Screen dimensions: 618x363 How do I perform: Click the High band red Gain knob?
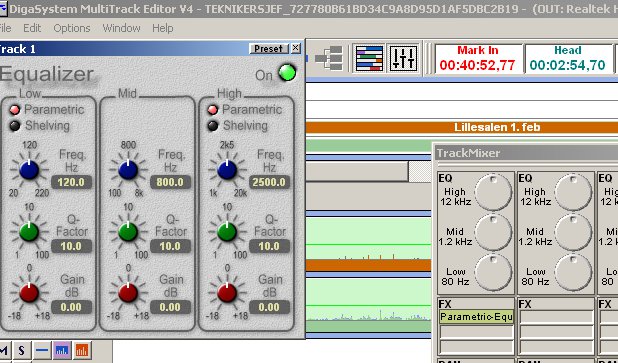click(227, 293)
